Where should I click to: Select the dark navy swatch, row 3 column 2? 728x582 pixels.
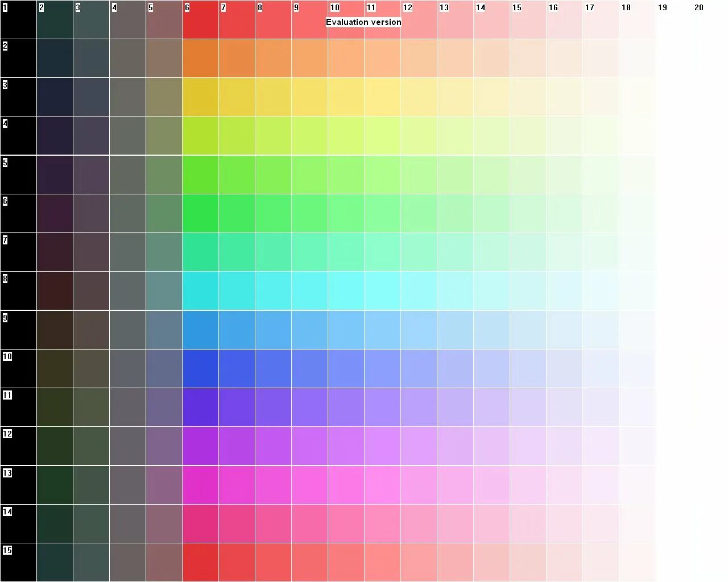click(55, 97)
